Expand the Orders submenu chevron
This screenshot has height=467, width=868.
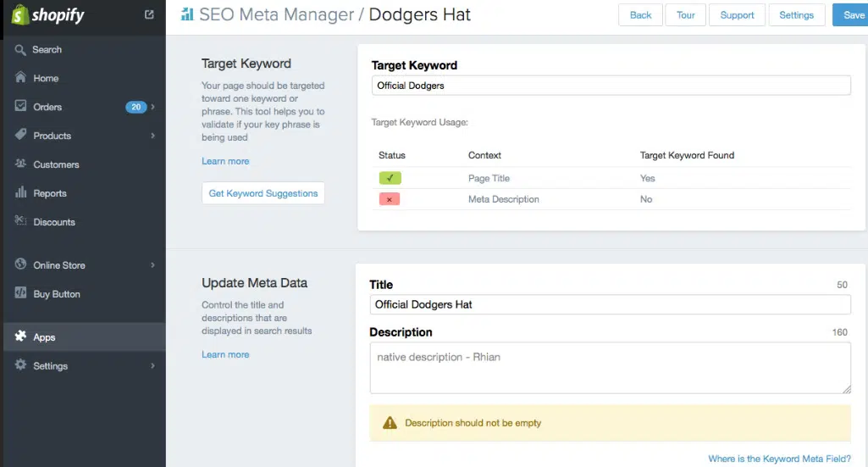coord(153,107)
